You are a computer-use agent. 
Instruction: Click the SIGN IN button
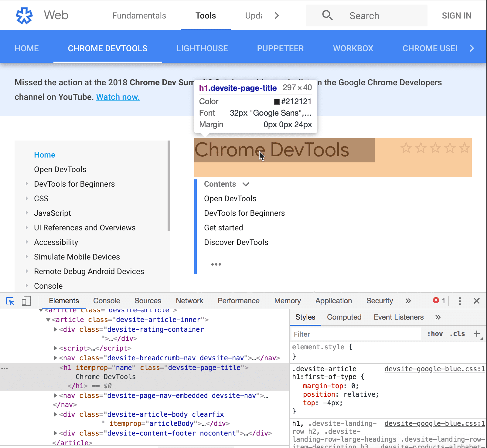pos(456,15)
